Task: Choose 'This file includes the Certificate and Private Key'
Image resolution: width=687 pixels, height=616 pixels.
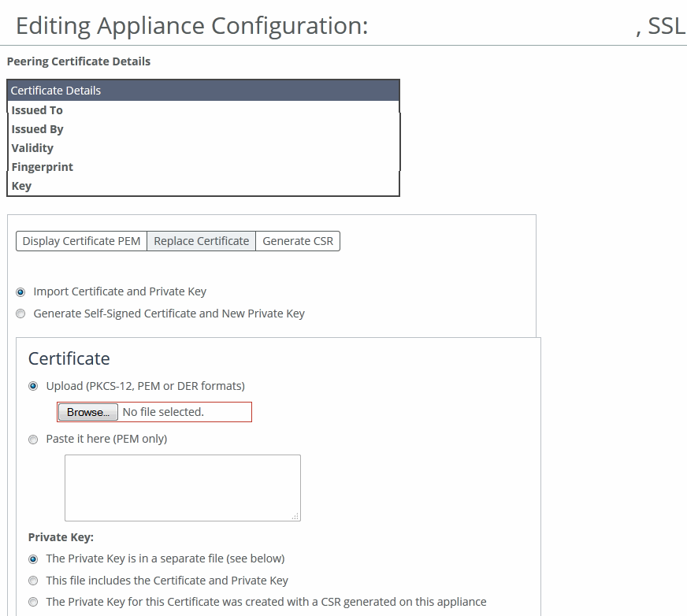Action: tap(33, 581)
